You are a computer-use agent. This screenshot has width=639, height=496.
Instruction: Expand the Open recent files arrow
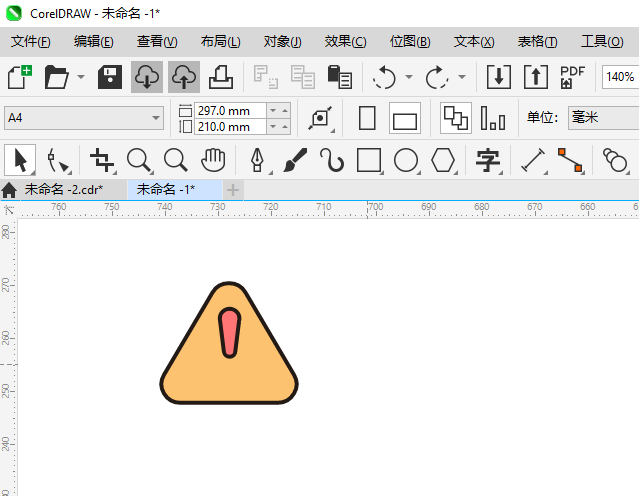point(81,77)
